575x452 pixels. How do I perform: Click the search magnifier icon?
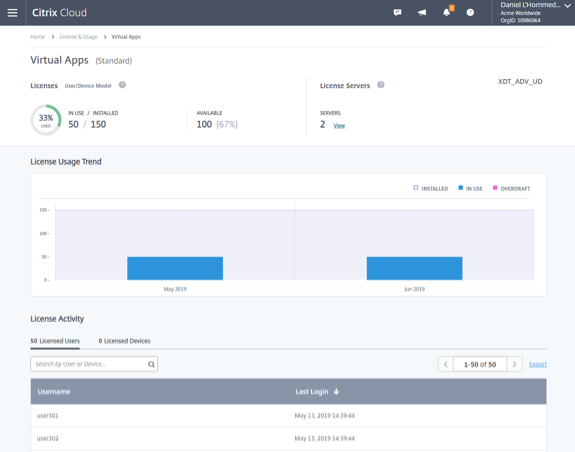tap(151, 364)
